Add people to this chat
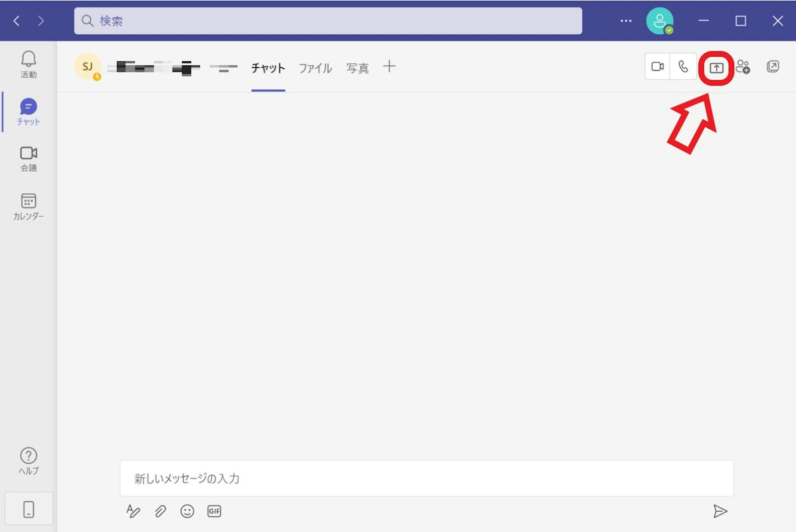796x532 pixels. [743, 67]
